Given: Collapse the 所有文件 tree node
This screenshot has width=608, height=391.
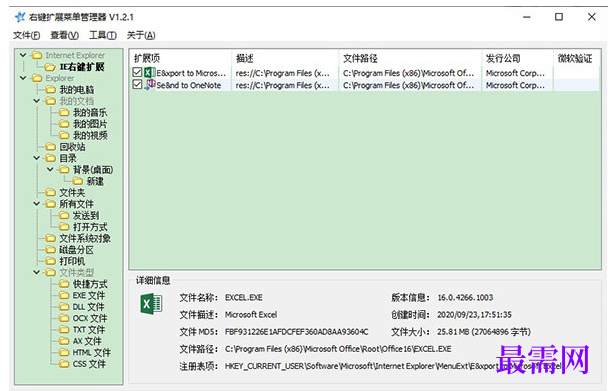Looking at the screenshot, I should (37, 204).
